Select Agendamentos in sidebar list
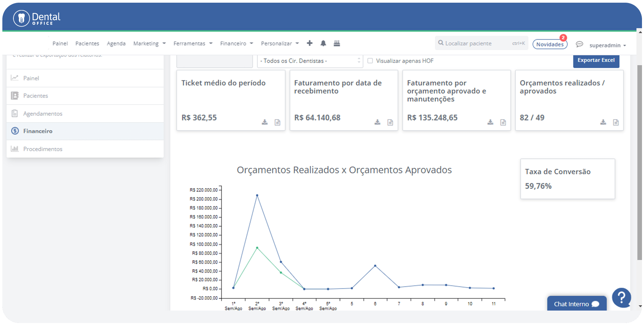 [x=85, y=113]
